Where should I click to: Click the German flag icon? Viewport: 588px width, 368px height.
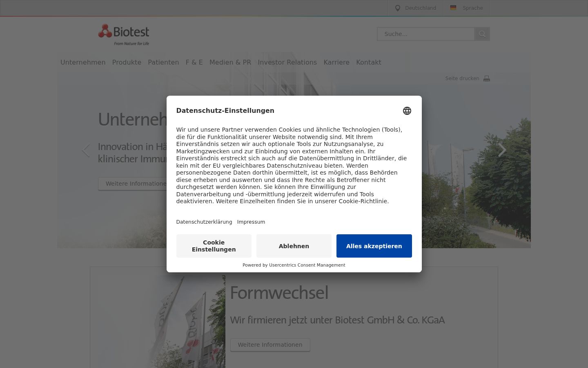453,8
